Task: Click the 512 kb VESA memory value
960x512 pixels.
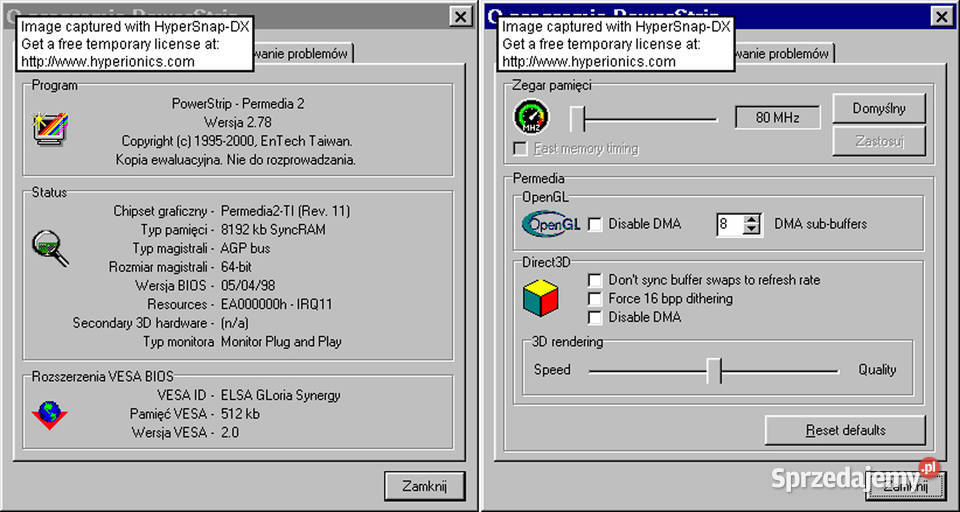Action: [240, 414]
